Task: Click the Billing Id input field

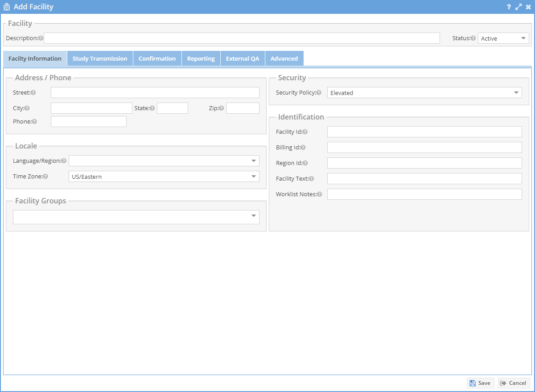Action: coord(424,148)
